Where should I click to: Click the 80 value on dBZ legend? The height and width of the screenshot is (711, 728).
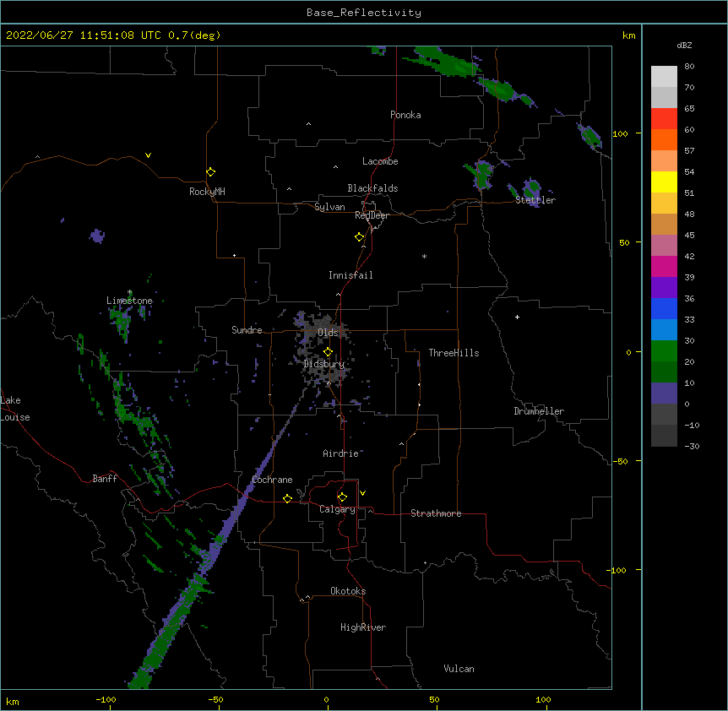click(689, 67)
